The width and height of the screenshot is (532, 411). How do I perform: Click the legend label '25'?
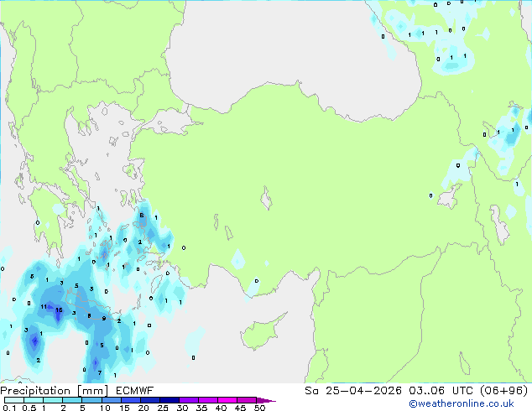click(163, 408)
